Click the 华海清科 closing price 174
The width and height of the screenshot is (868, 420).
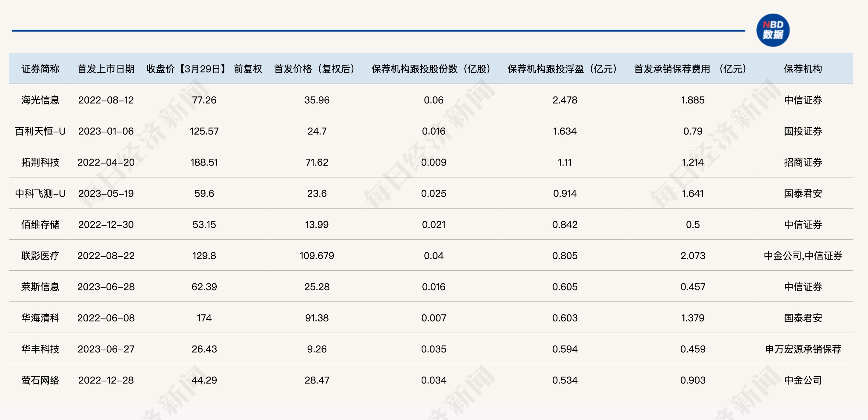[x=204, y=318]
